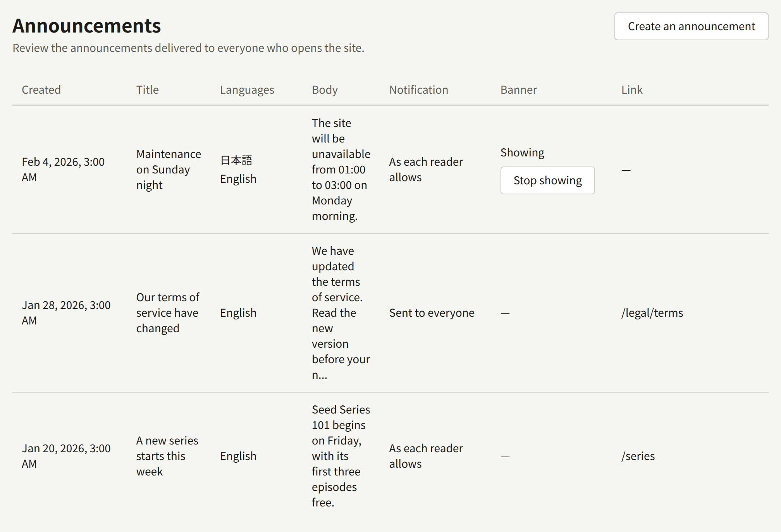This screenshot has height=532, width=781.
Task: Click English language in new series row
Action: [x=238, y=456]
